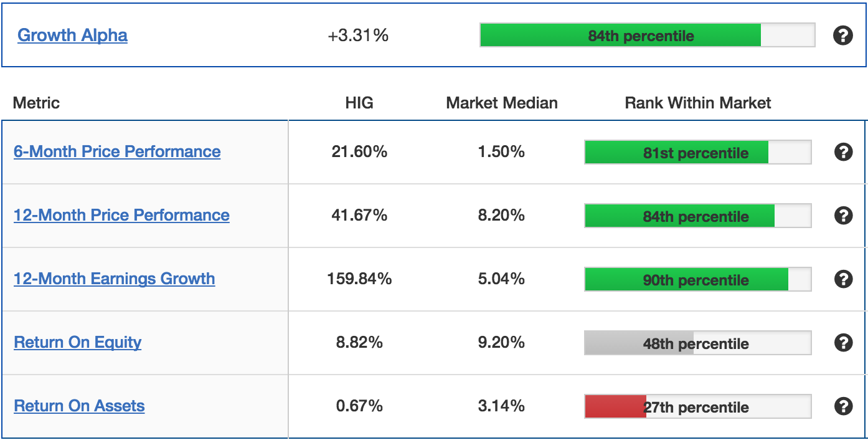Screen dimensions: 868x440
Task: Select the HIG column header
Action: (x=359, y=103)
